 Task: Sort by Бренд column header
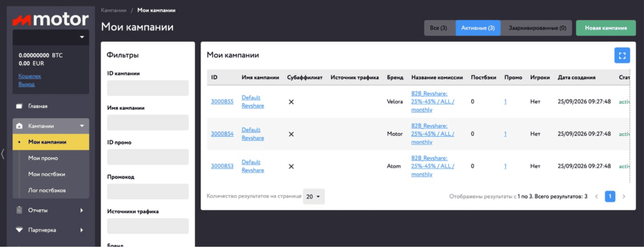point(395,78)
